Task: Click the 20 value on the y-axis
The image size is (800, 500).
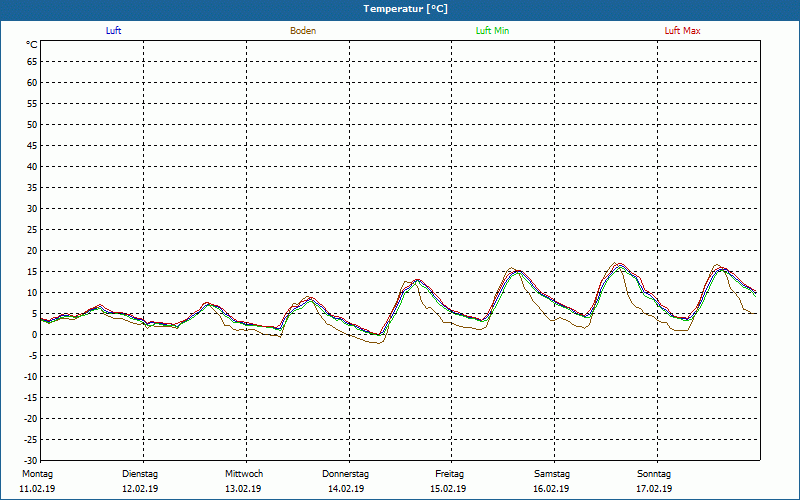Action: [32, 251]
